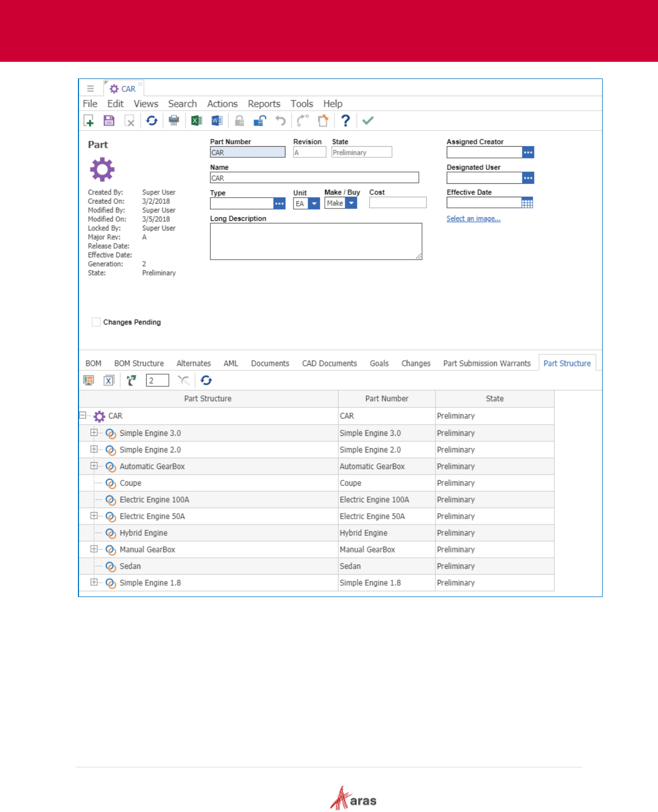658x812 pixels.
Task: Click the Part Structure view layout icon
Action: (89, 380)
